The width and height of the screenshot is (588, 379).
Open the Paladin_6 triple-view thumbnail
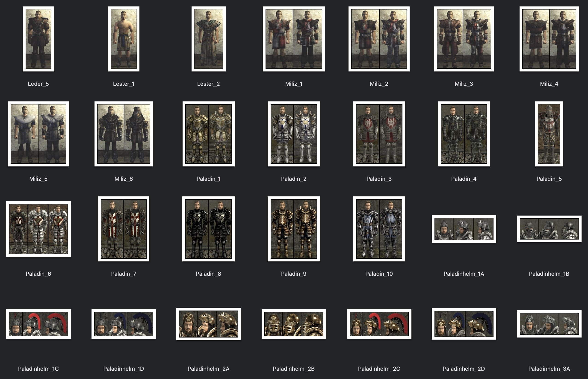coord(38,229)
